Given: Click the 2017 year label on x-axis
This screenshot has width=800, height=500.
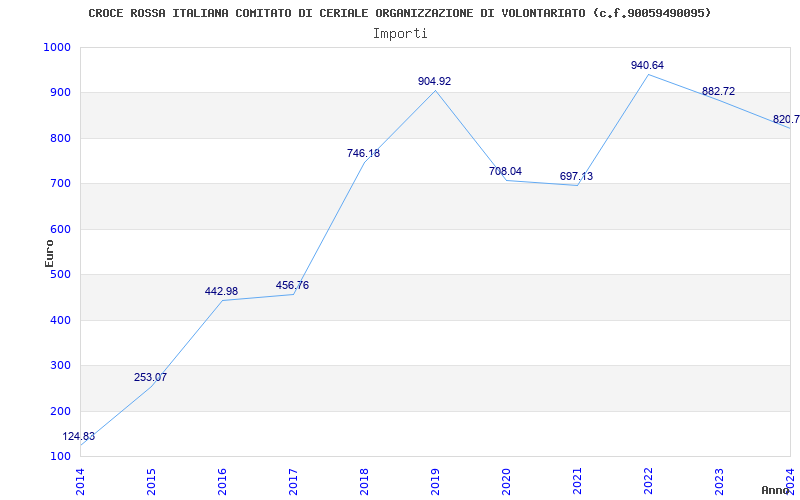Looking at the screenshot, I should click(x=293, y=482).
